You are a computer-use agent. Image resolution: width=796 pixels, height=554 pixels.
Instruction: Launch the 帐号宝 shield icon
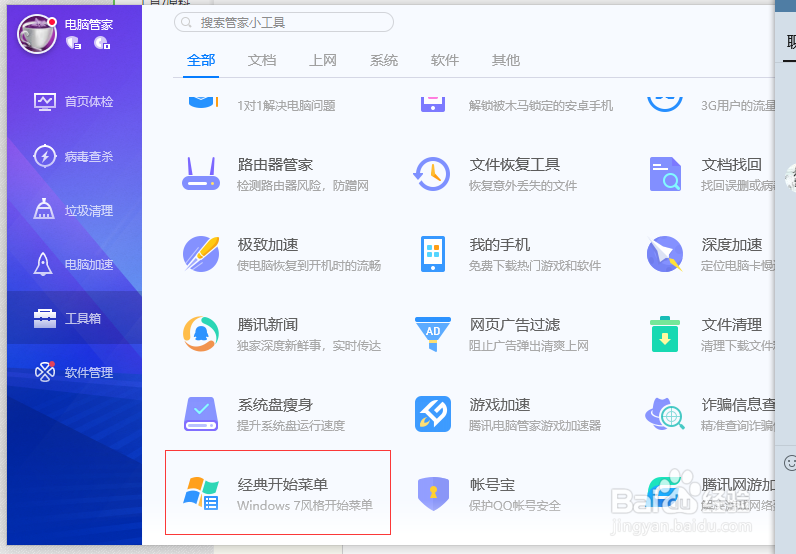click(x=433, y=493)
